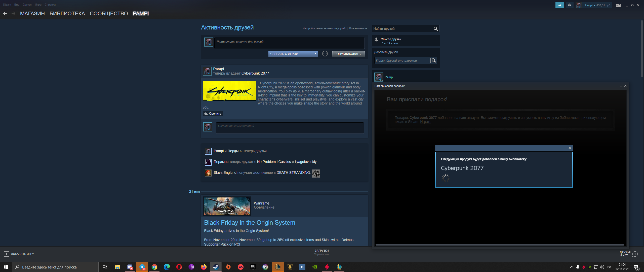Open the Игры menu
This screenshot has width=644, height=272.
(38, 5)
